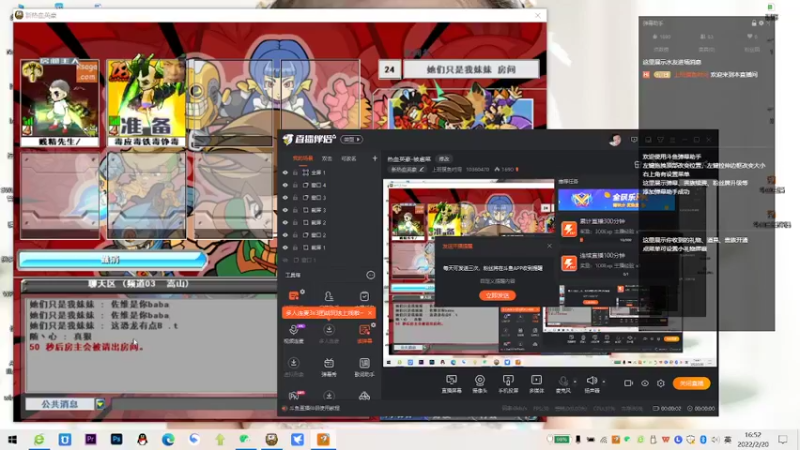This screenshot has width=800, height=450.
Task: Open the phone screen-cast source in the bottom bar
Action: pos(508,384)
